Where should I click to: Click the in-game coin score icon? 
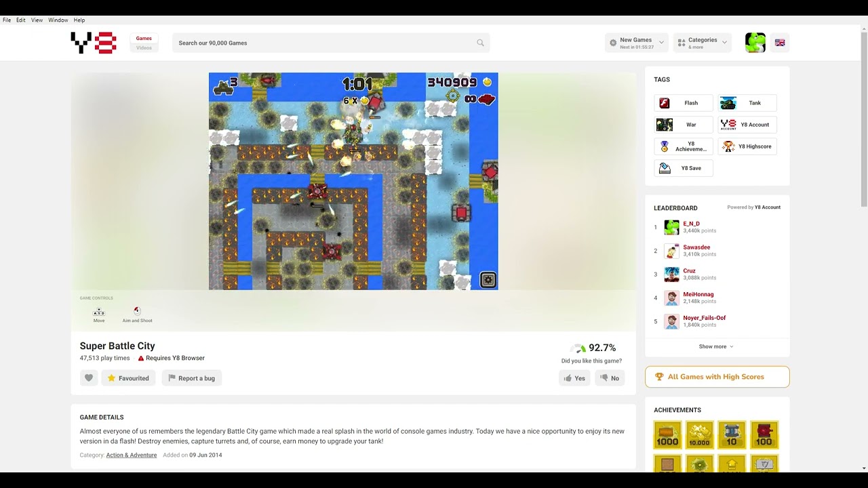487,82
